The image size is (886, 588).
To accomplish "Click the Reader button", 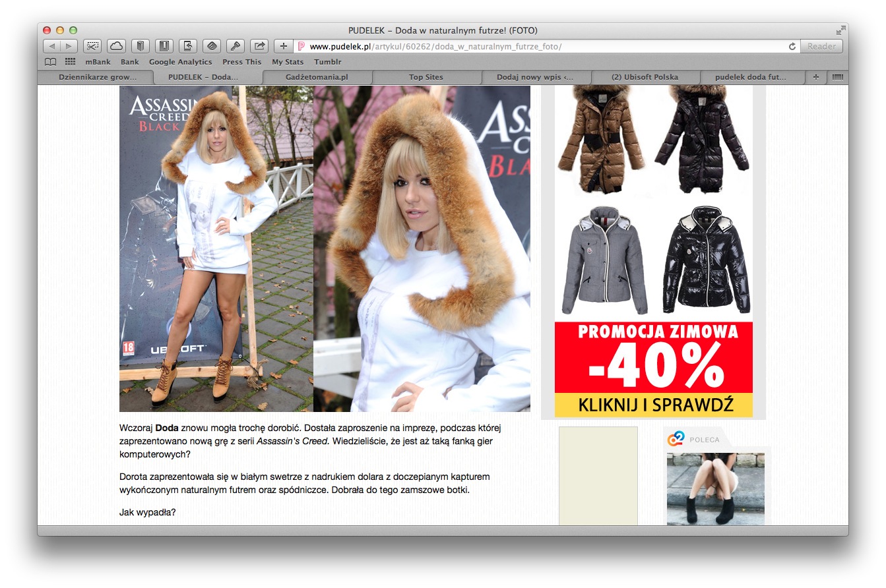I will tap(821, 46).
